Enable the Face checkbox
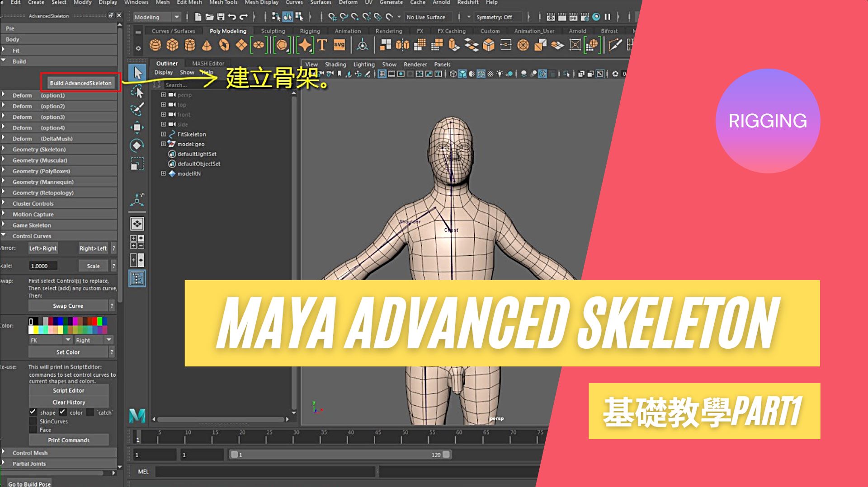The image size is (868, 487). [33, 430]
